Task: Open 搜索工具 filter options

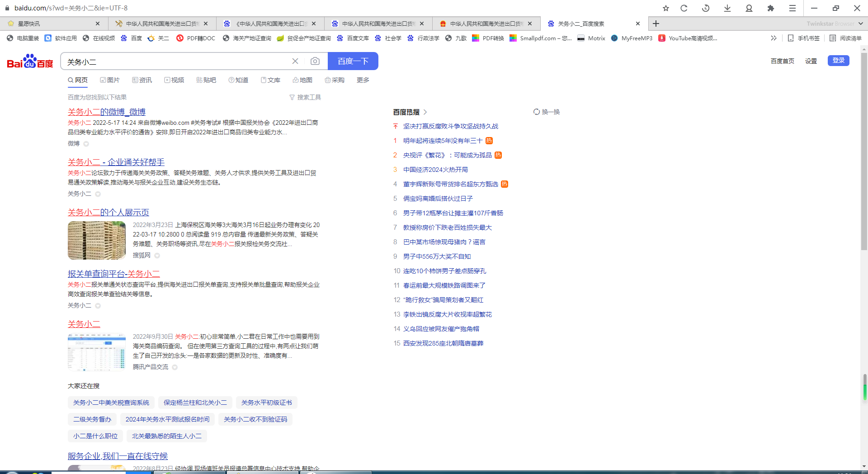Action: (x=305, y=97)
